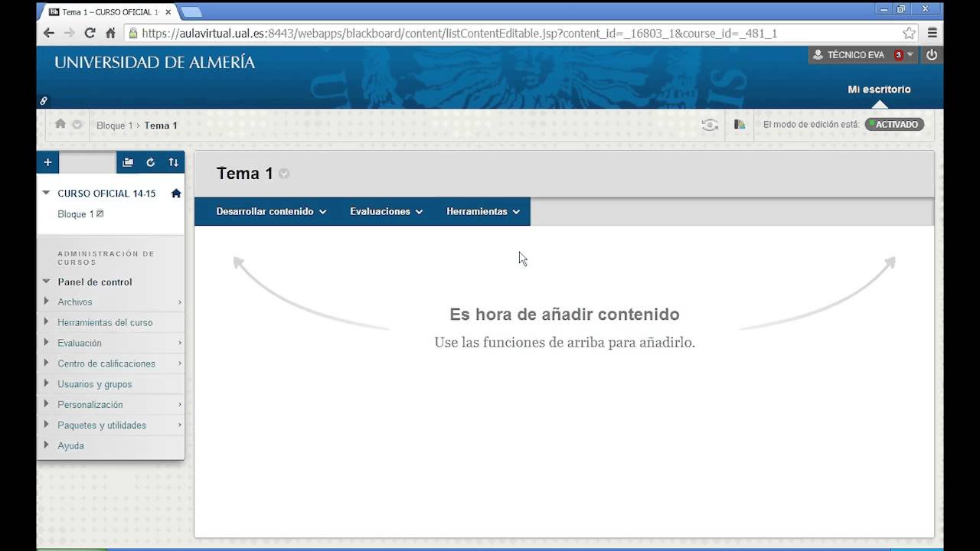Open the breadcrumb dropdown chevron next to home

click(77, 125)
